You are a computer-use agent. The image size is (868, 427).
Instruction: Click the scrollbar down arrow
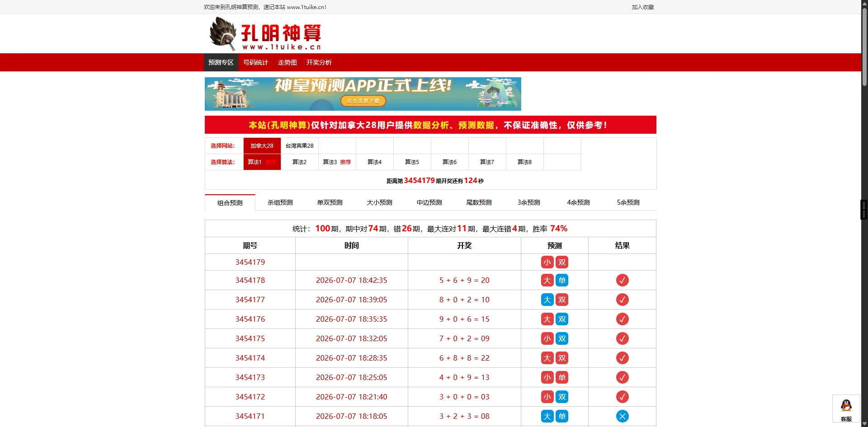point(864,423)
